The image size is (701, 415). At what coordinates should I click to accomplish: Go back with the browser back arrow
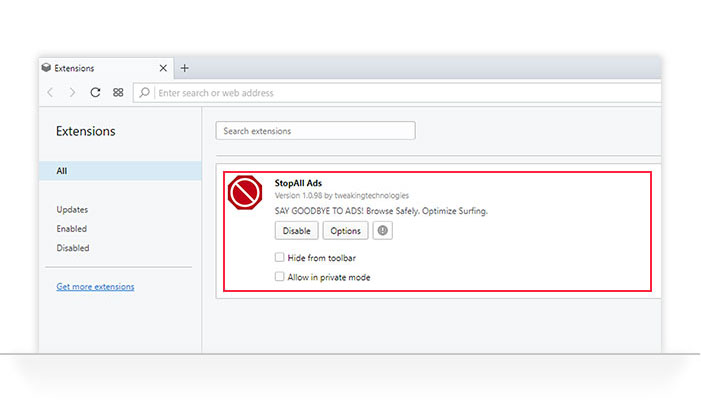click(x=50, y=93)
